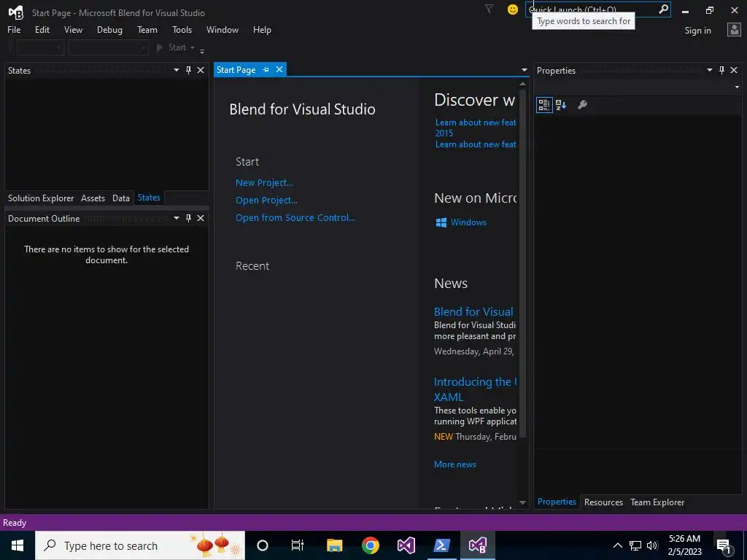Click the network icon in system tray
The width and height of the screenshot is (747, 560).
(x=635, y=545)
